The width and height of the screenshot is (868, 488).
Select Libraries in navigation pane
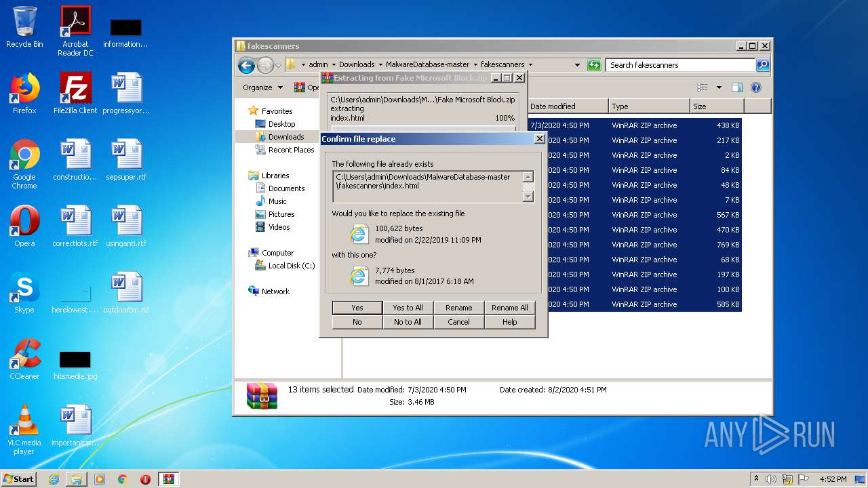tap(275, 176)
